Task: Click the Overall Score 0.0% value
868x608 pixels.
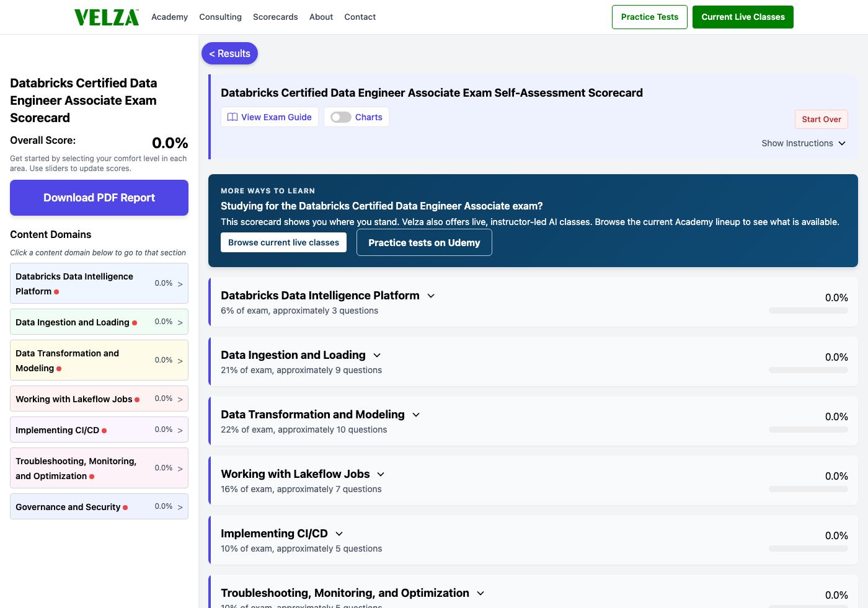Action: point(170,143)
